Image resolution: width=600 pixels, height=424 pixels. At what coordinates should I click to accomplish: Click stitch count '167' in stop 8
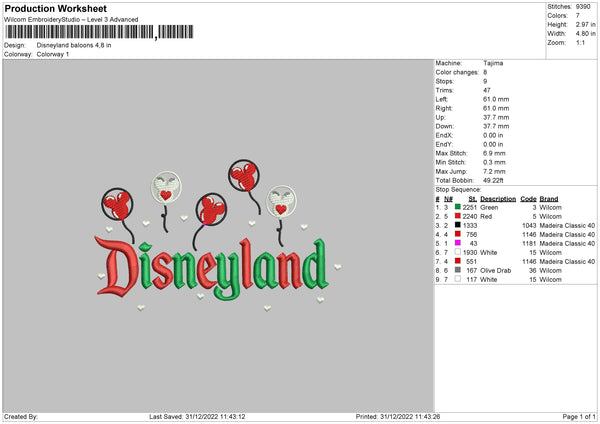471,271
